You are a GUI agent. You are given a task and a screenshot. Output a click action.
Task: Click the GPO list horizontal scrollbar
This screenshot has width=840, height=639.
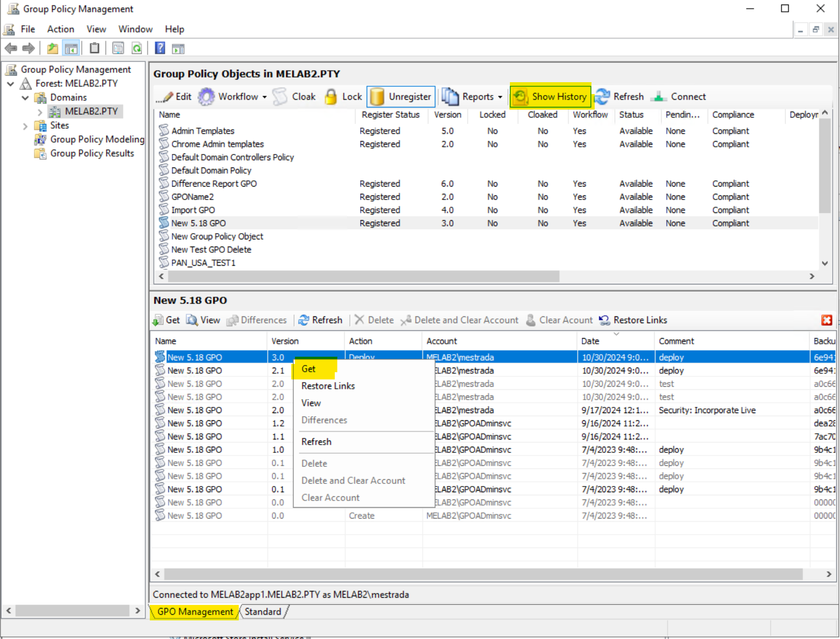(364, 277)
